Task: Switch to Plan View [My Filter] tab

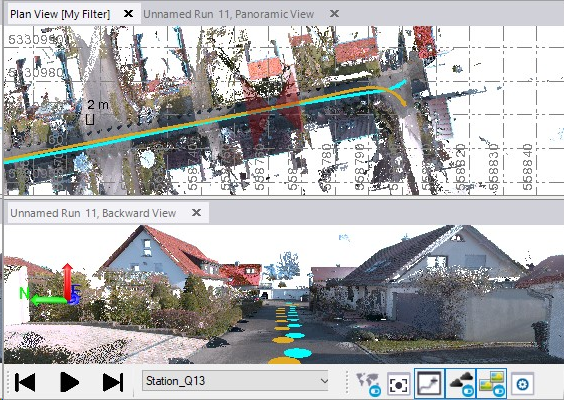Action: coord(60,14)
